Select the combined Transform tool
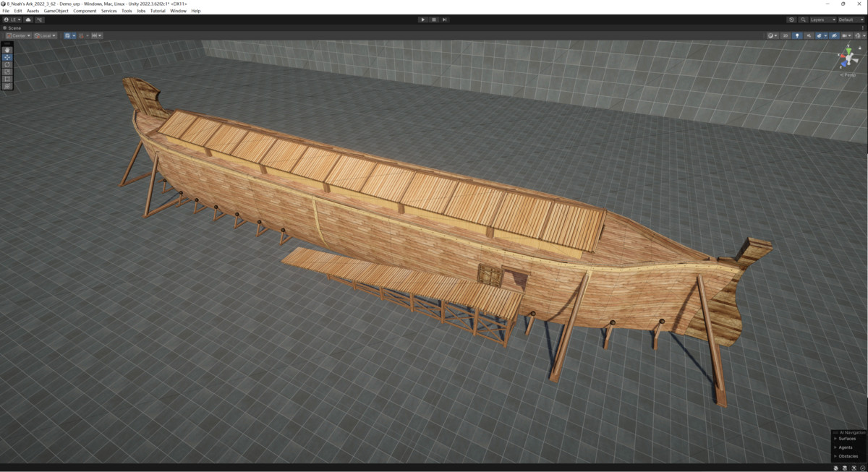The height and width of the screenshot is (472, 868). point(7,87)
